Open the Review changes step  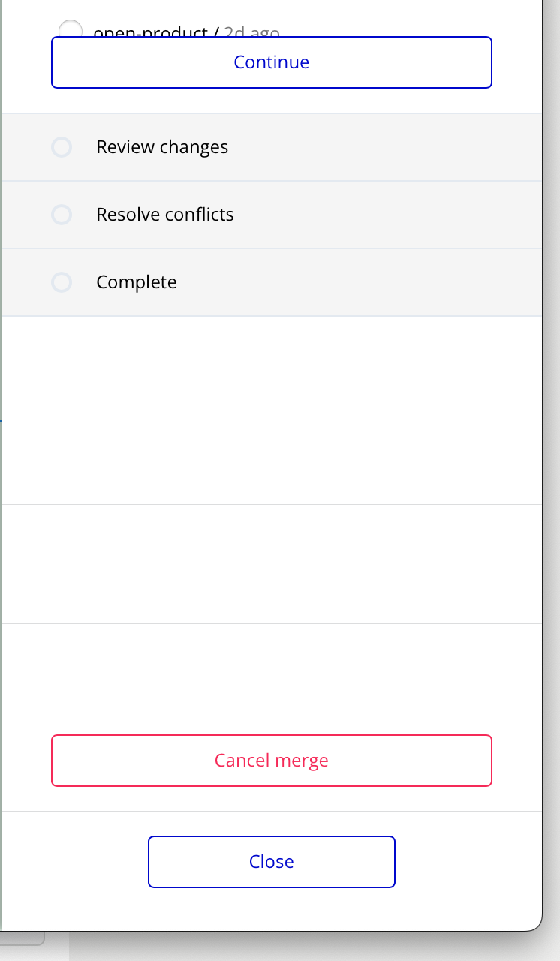coord(162,147)
